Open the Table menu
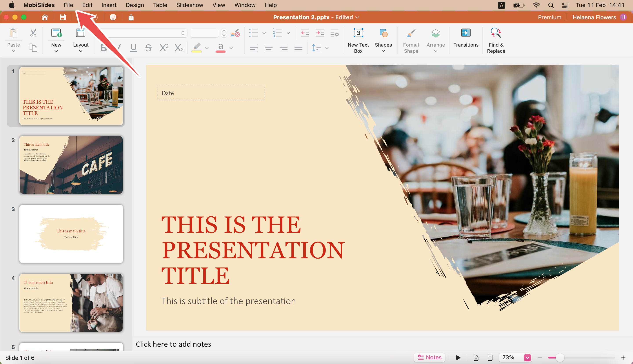This screenshot has width=633, height=364. click(x=160, y=5)
